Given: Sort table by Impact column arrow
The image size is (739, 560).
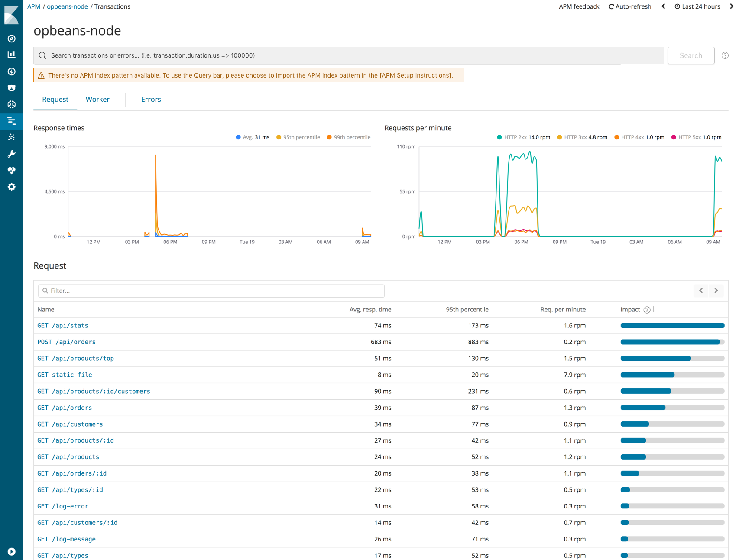Looking at the screenshot, I should [x=654, y=309].
